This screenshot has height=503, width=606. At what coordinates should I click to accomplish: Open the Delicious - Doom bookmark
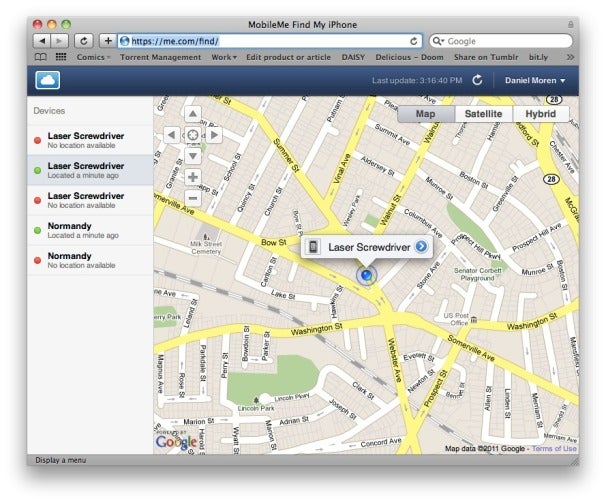click(x=409, y=57)
